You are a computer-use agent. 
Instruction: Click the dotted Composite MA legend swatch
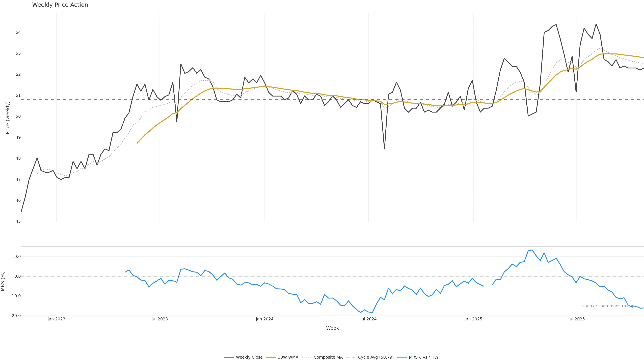307,357
